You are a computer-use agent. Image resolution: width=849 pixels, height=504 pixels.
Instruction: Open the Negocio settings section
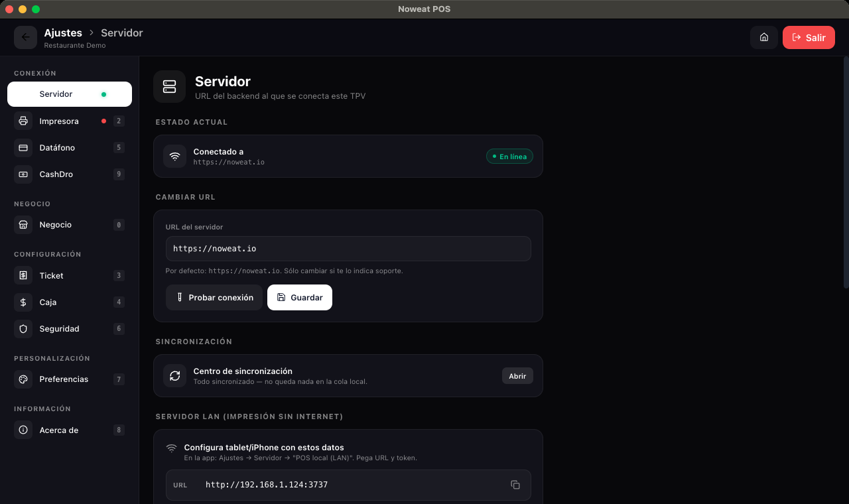[x=70, y=224]
